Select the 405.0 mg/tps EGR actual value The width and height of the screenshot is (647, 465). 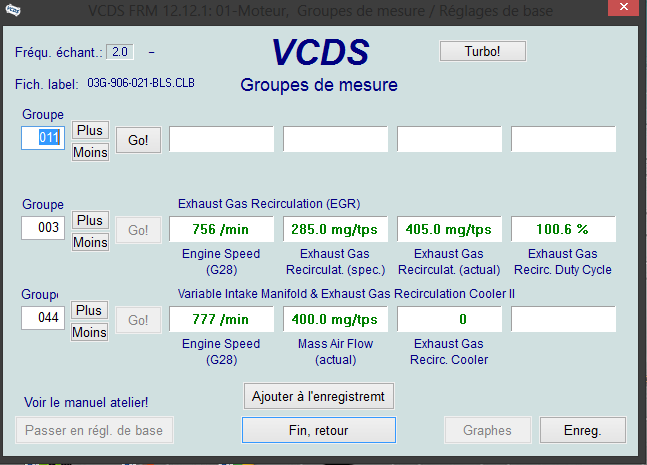449,229
